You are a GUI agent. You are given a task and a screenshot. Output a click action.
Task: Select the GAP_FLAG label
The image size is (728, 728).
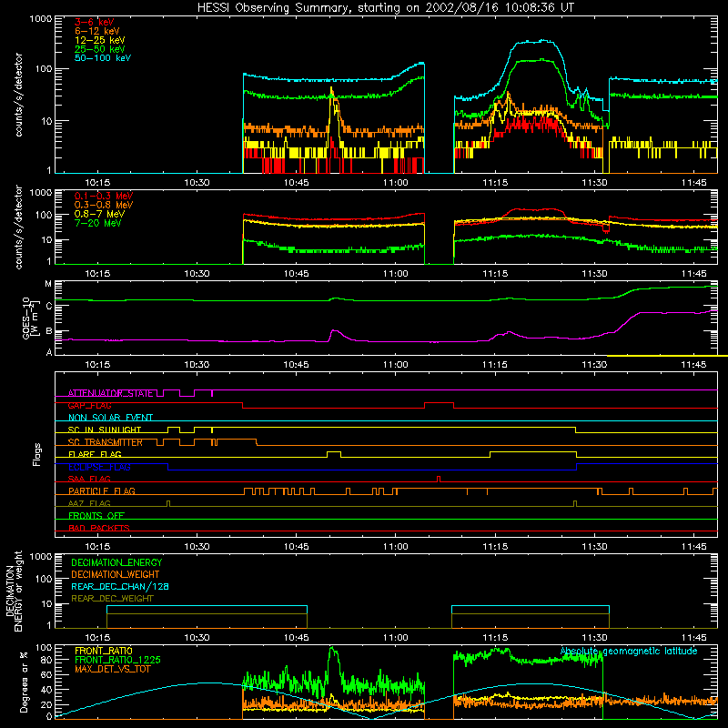point(89,405)
